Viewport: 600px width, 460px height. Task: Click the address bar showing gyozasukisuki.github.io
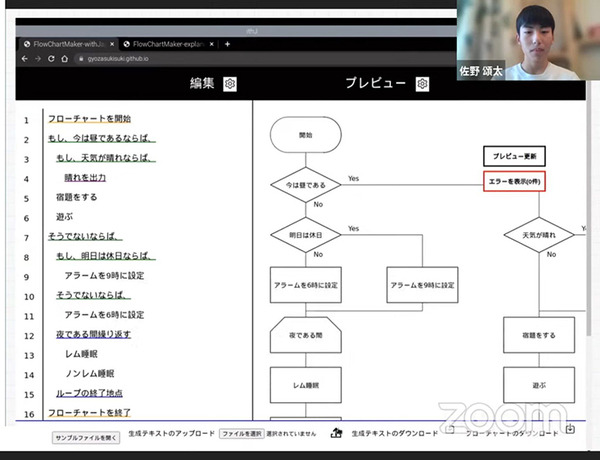110,59
